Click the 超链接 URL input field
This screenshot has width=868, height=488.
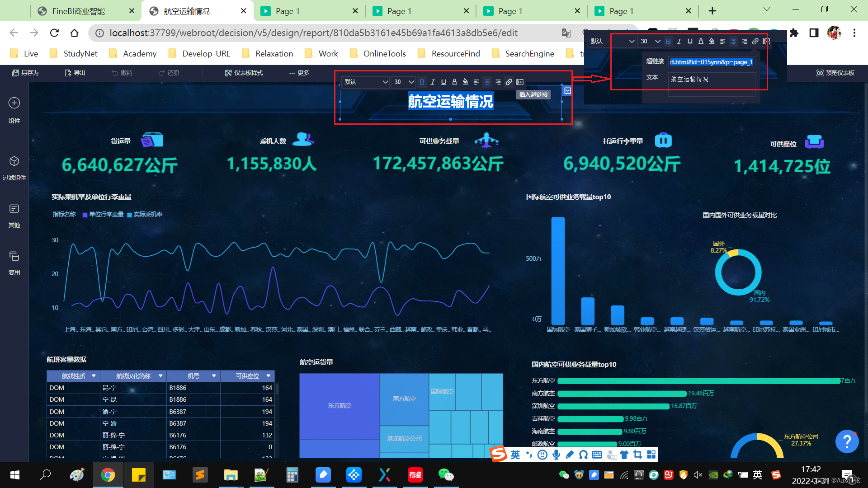(x=711, y=62)
